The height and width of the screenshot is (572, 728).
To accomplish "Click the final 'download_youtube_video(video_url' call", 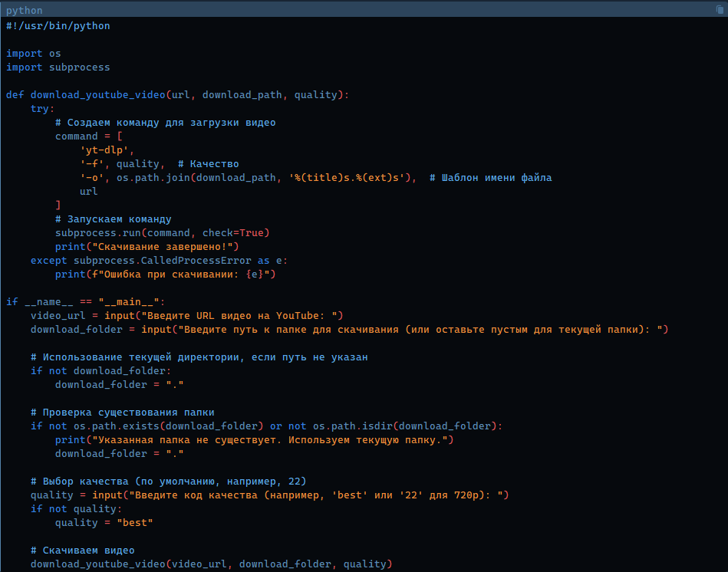I will click(211, 564).
